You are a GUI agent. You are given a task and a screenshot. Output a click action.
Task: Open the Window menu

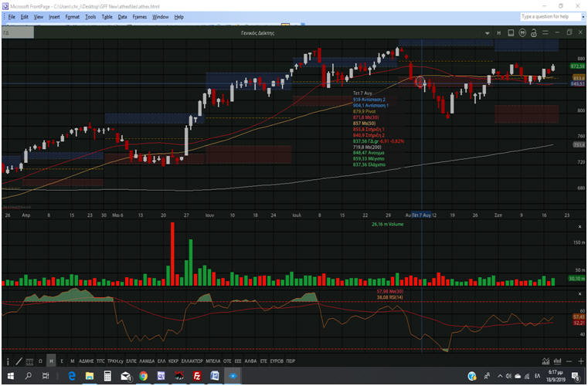[x=160, y=17]
